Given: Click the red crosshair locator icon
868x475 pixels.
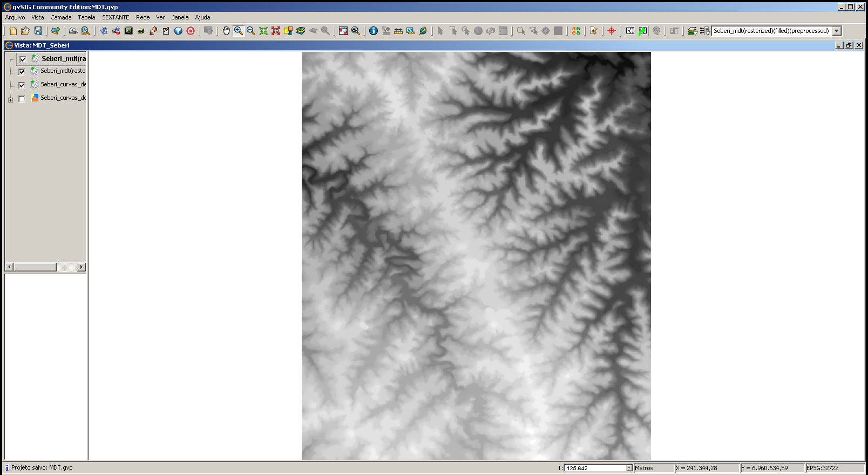Looking at the screenshot, I should (x=612, y=31).
